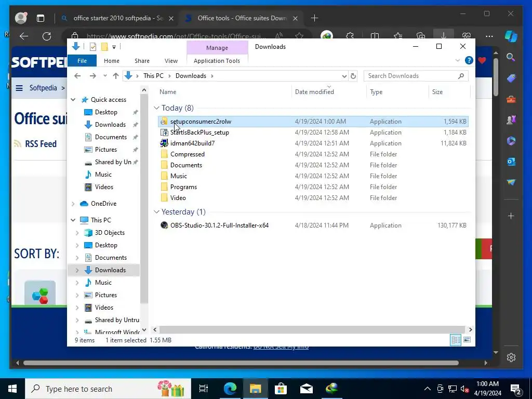532x399 pixels.
Task: Open the Edge Copilot icon
Action: tap(511, 36)
